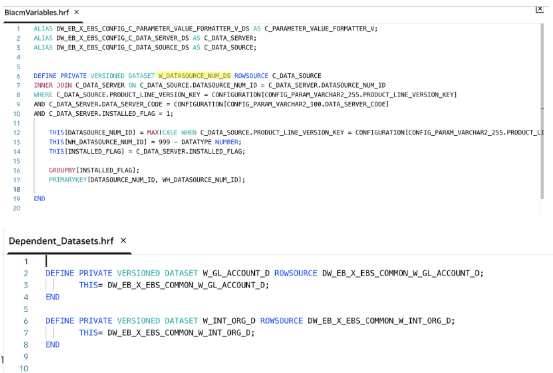The image size is (553, 373).
Task: Select the BiacmVariables.hrf tab
Action: pyautogui.click(x=36, y=12)
